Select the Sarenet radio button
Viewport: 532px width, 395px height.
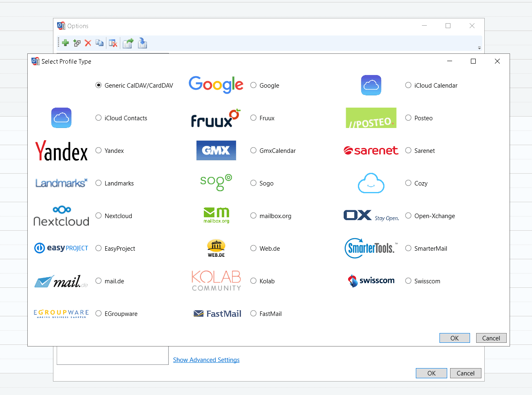pos(420,150)
